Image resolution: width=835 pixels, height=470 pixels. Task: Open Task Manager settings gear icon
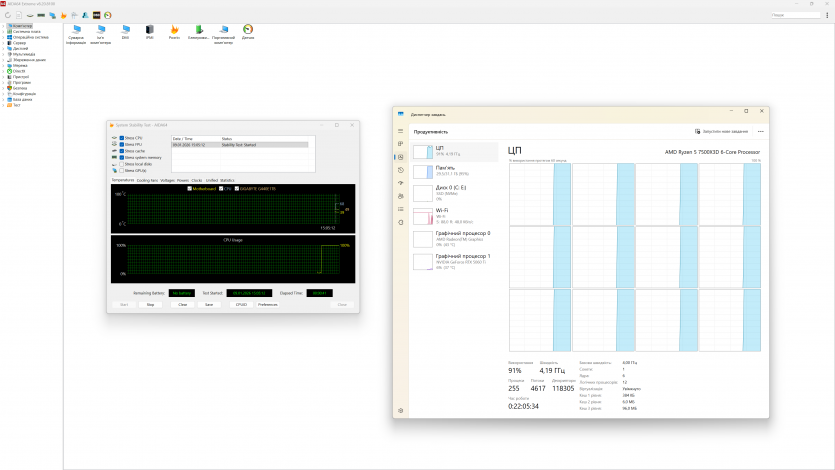pyautogui.click(x=401, y=411)
